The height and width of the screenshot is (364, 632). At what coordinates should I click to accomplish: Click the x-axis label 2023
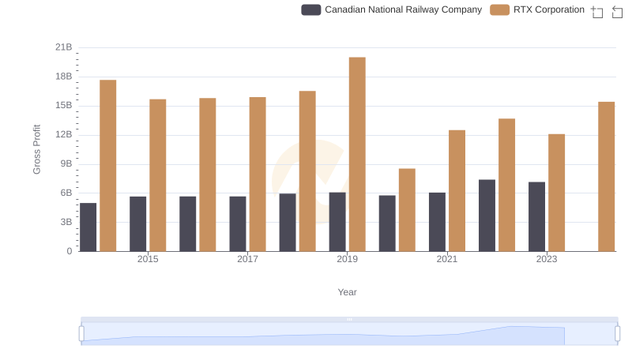tap(547, 259)
